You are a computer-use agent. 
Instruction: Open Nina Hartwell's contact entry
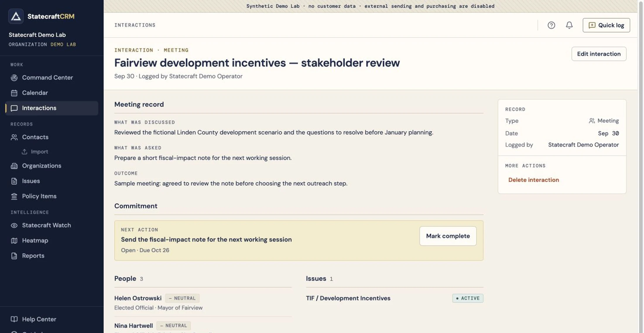point(133,326)
